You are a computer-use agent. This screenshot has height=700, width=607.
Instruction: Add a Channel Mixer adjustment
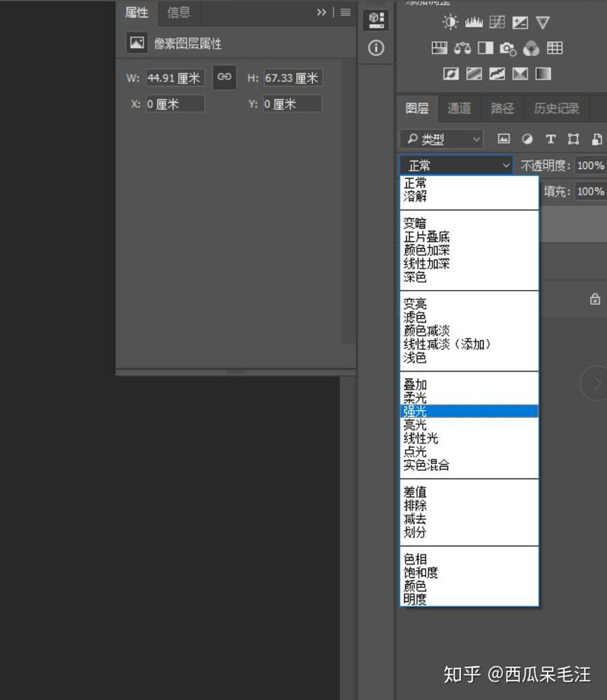tap(531, 48)
